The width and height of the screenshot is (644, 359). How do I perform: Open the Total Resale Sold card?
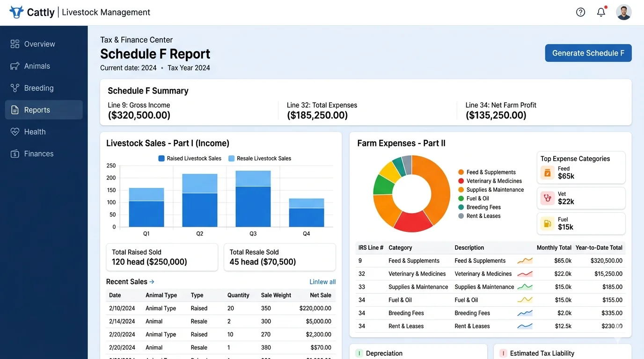tap(280, 257)
